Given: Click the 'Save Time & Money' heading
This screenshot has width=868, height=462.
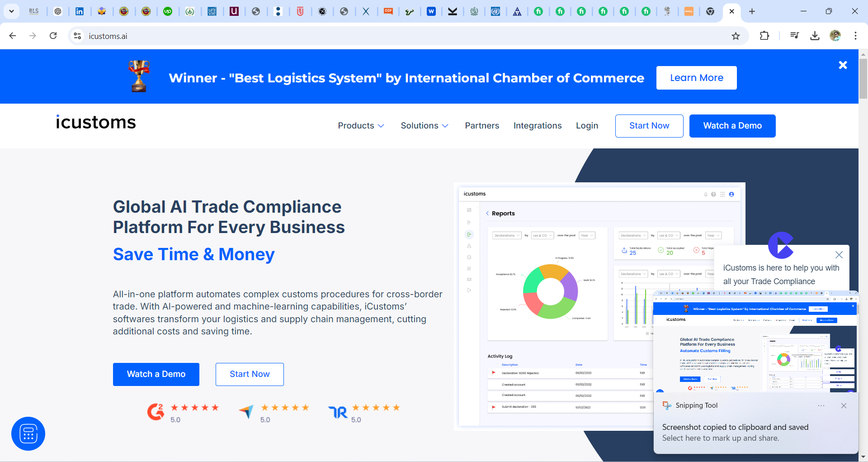Looking at the screenshot, I should (193, 254).
